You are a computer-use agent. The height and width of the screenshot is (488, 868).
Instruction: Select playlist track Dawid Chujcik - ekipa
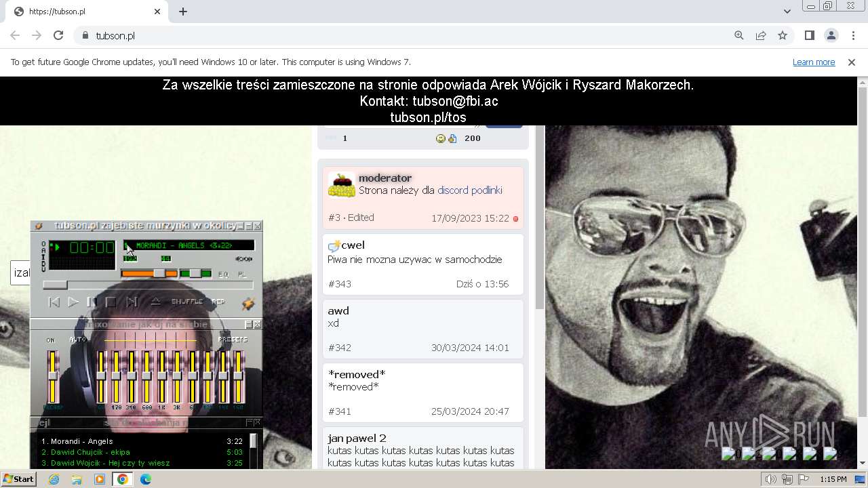[142, 452]
